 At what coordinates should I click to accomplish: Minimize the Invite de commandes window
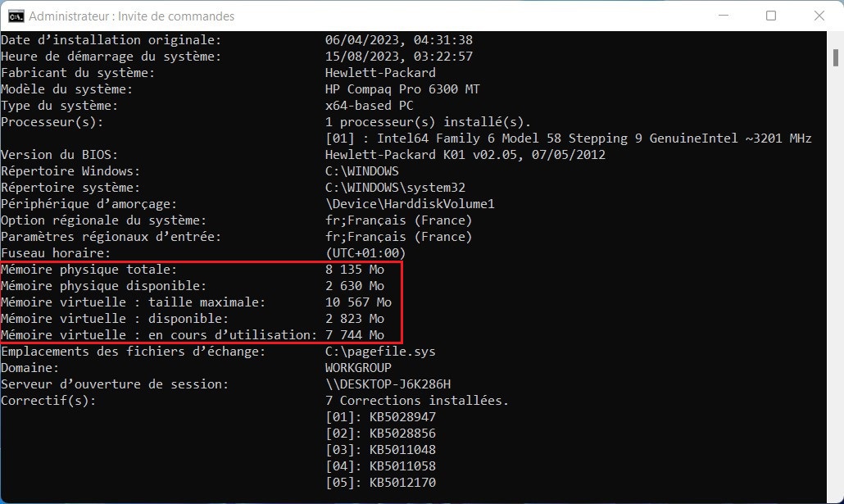pos(724,16)
